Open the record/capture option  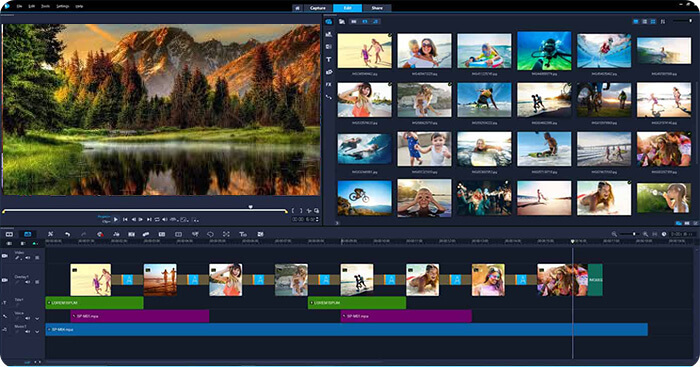[100, 234]
